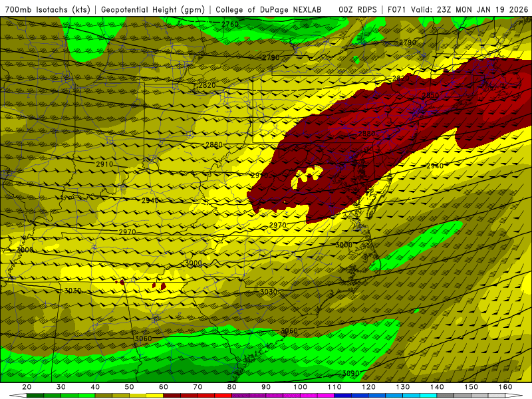Viewport: 532px width, 399px height.
Task: Pick the darkest green swatch in the color bar
Action: 35,395
